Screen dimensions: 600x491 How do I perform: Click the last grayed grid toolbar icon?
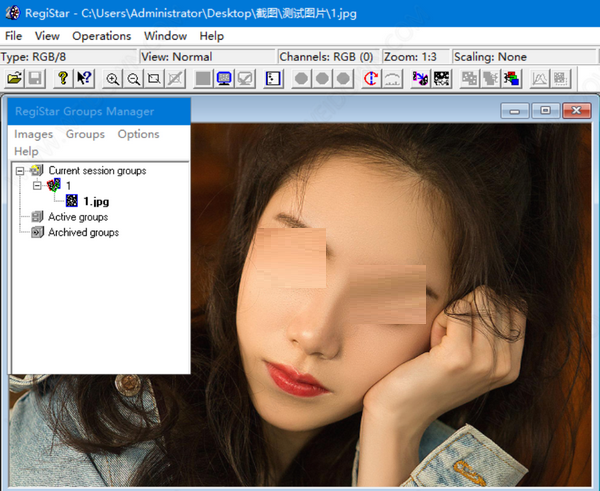(x=561, y=79)
